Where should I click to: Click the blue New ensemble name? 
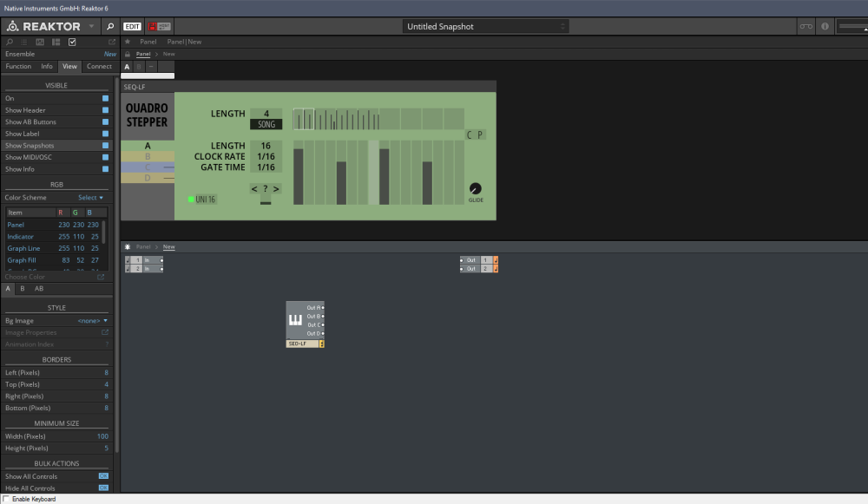point(110,55)
